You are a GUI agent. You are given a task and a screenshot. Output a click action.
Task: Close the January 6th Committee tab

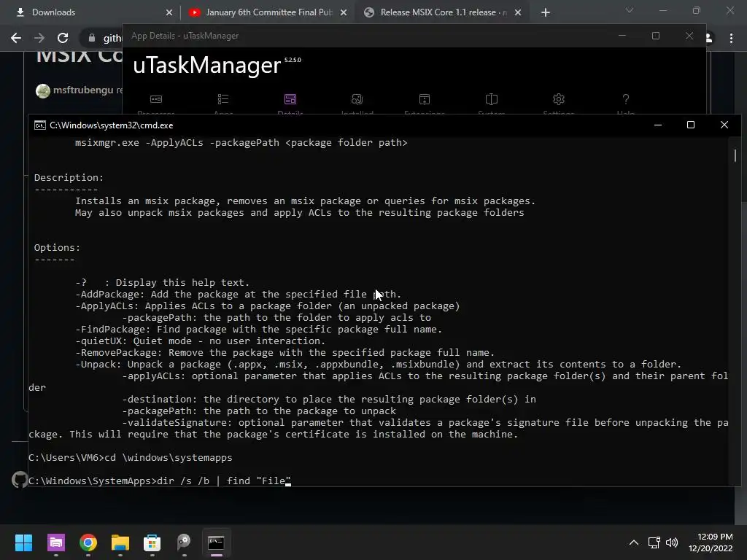[344, 12]
